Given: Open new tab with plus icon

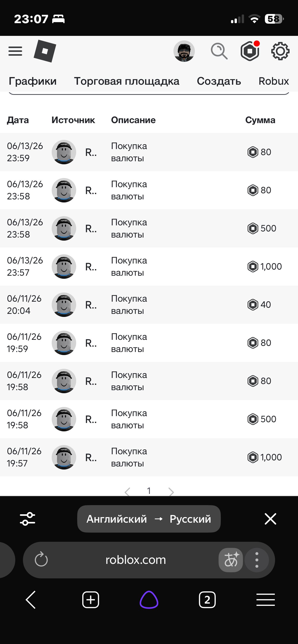Looking at the screenshot, I should (91, 600).
